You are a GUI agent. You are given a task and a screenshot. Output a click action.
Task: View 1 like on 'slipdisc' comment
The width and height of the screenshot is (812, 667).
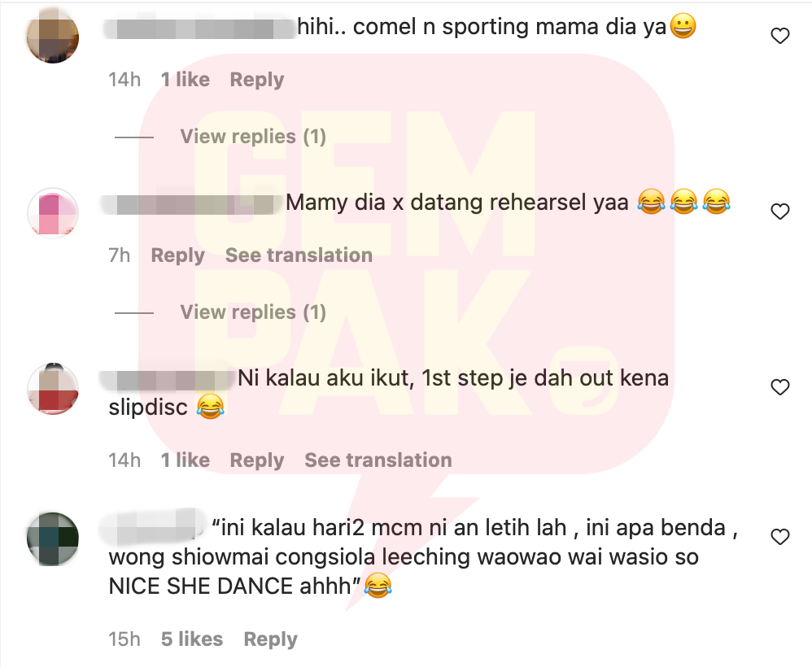pos(185,460)
